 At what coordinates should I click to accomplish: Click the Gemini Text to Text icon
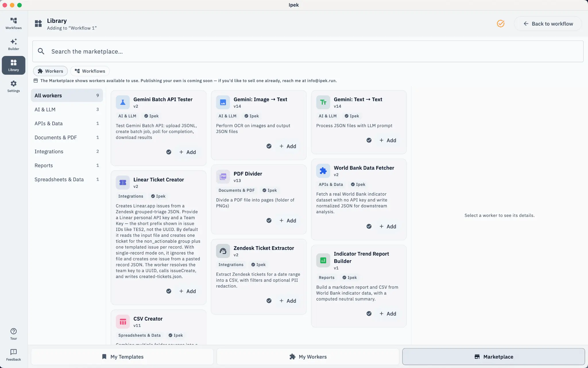[323, 102]
